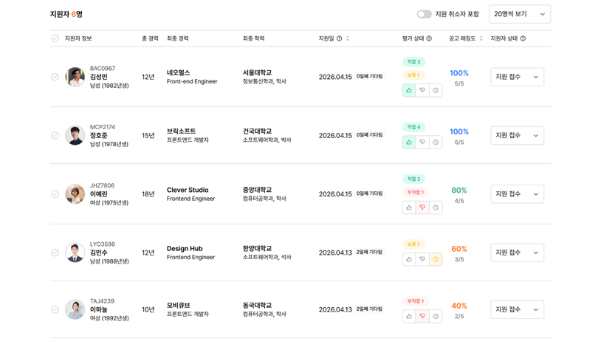Click the hold clock icon for 김민수
The width and height of the screenshot is (601, 364).
[436, 259]
